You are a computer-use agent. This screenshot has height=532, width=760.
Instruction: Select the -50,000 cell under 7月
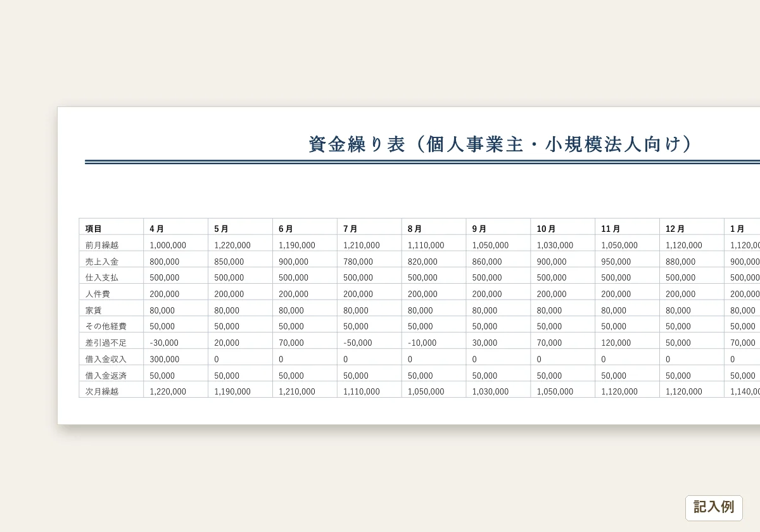coord(370,341)
